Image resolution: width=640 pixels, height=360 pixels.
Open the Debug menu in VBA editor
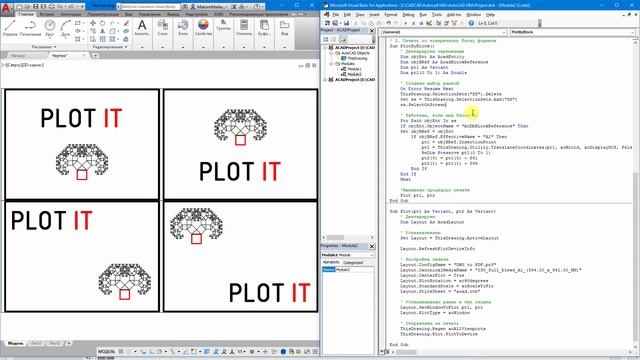tap(408, 15)
